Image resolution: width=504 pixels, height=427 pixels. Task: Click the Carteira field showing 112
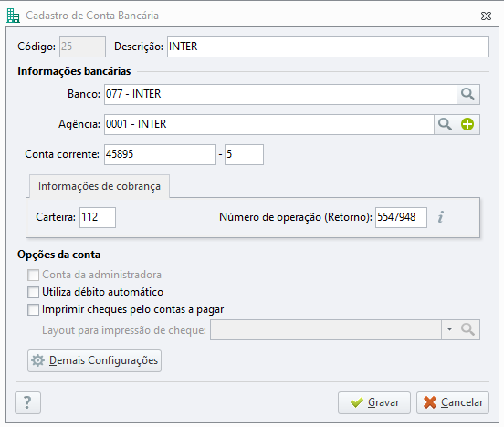[98, 217]
